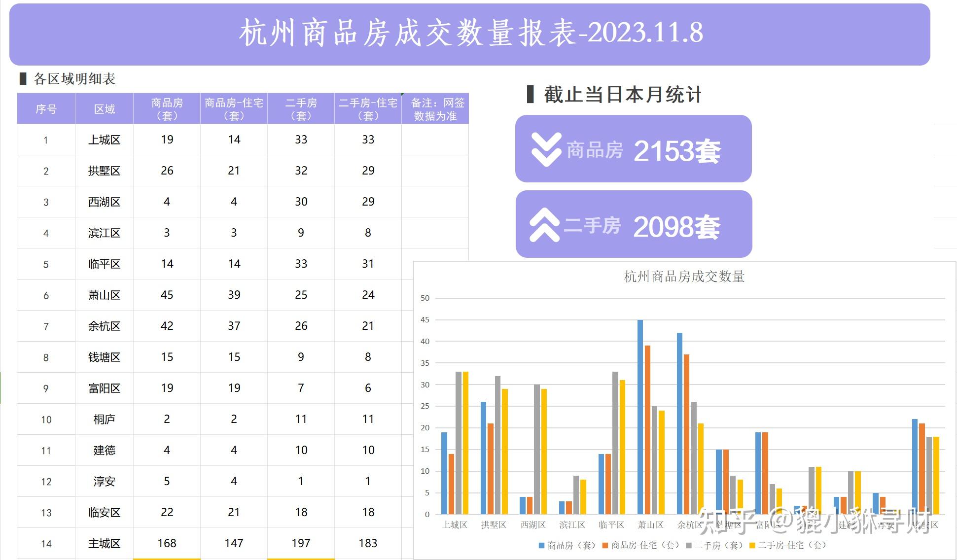This screenshot has height=560, width=957.
Task: Click the 临平区 cell in the table
Action: tap(105, 264)
